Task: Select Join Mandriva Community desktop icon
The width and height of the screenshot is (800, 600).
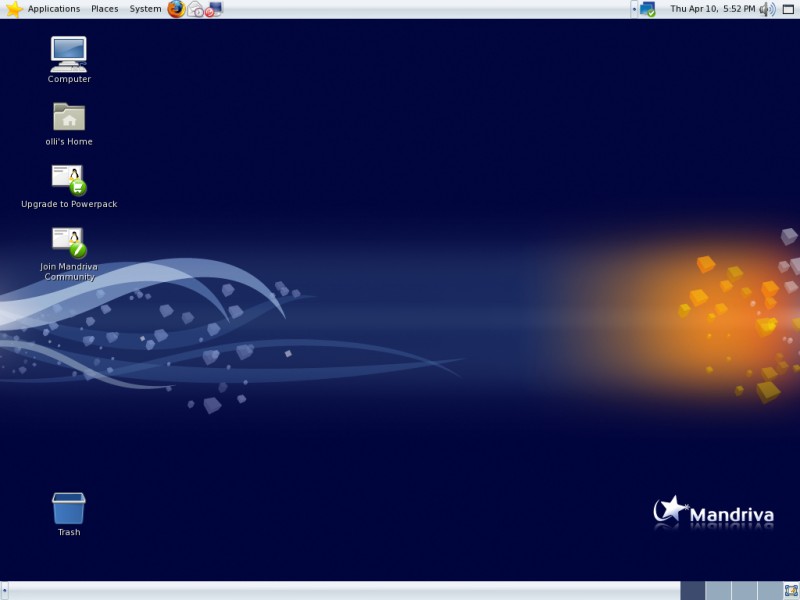Action: pyautogui.click(x=69, y=254)
